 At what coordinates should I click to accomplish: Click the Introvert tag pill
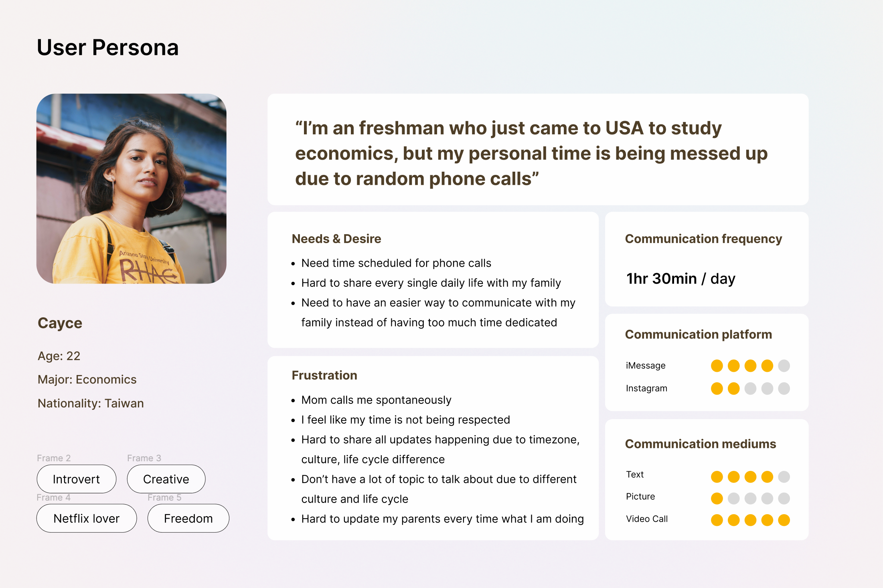tap(76, 479)
